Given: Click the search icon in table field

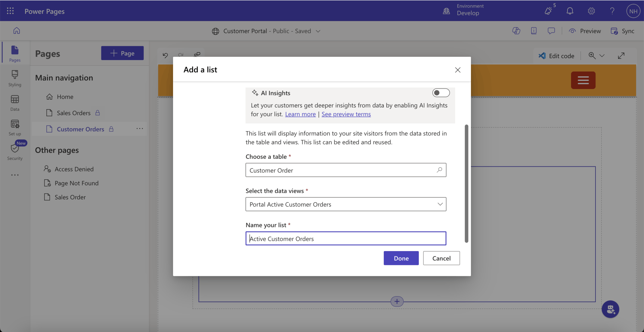Looking at the screenshot, I should [x=439, y=170].
